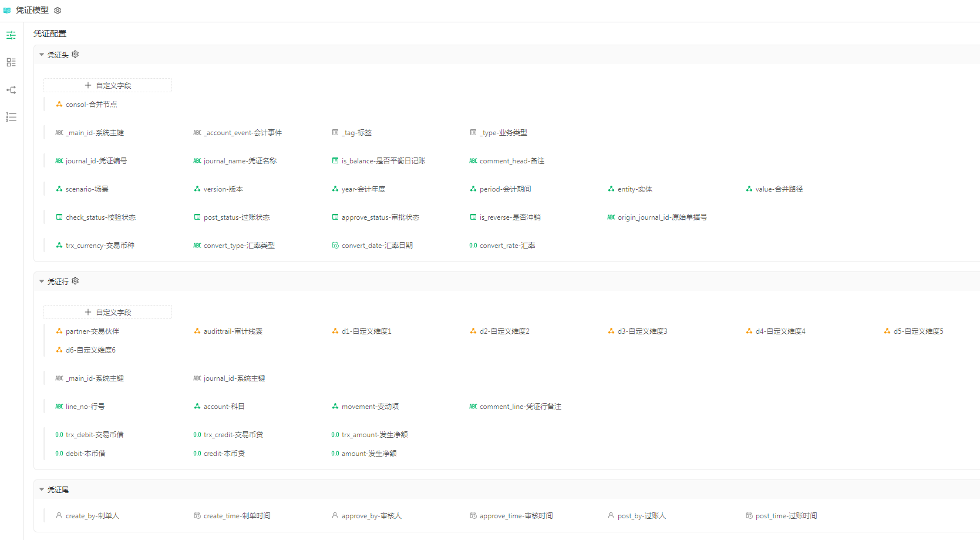The width and height of the screenshot is (980, 540).
Task: Select the consol-合并节点 field
Action: click(91, 105)
